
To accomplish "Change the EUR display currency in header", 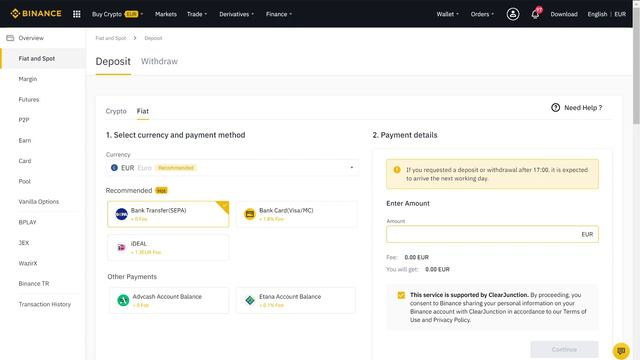I will 620,14.
